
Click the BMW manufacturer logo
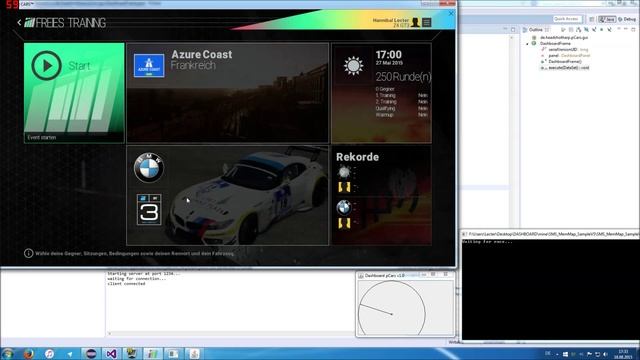click(149, 168)
